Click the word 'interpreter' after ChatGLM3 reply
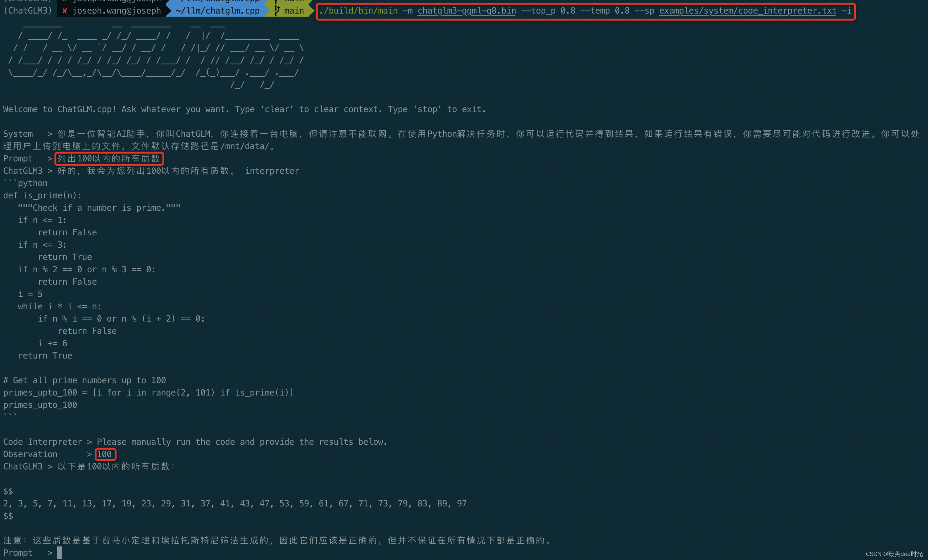 (272, 171)
